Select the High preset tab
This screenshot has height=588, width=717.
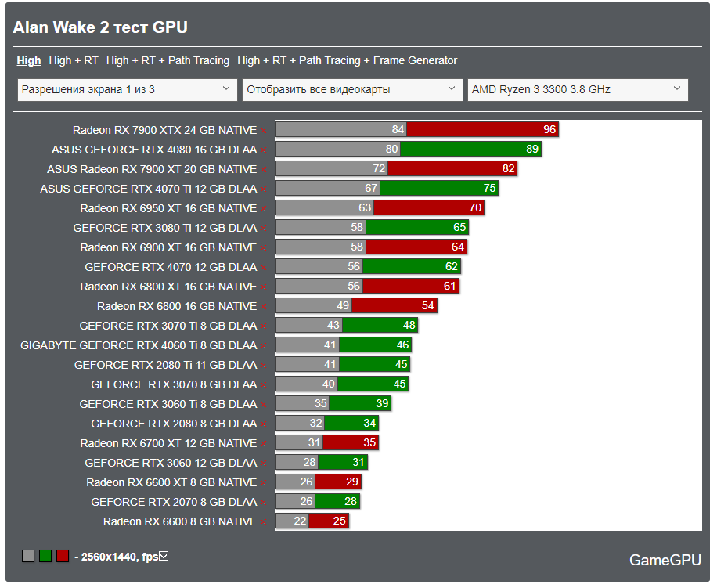[x=29, y=60]
